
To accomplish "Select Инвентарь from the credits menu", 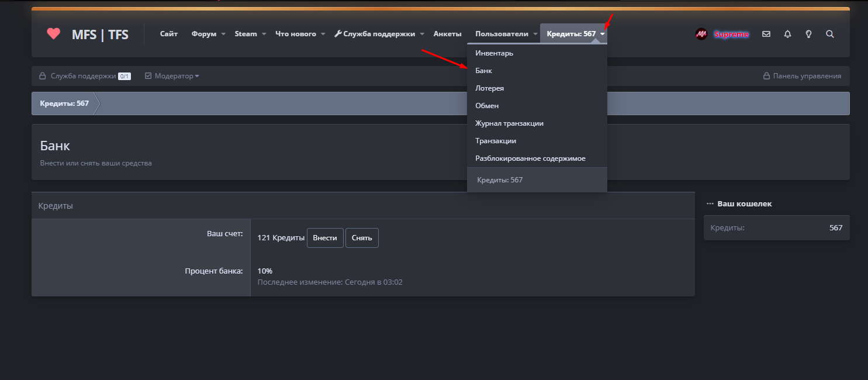I will pyautogui.click(x=494, y=53).
